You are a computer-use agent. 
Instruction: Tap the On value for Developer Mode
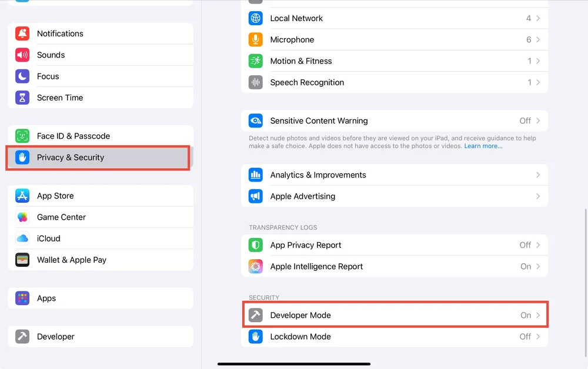click(526, 316)
